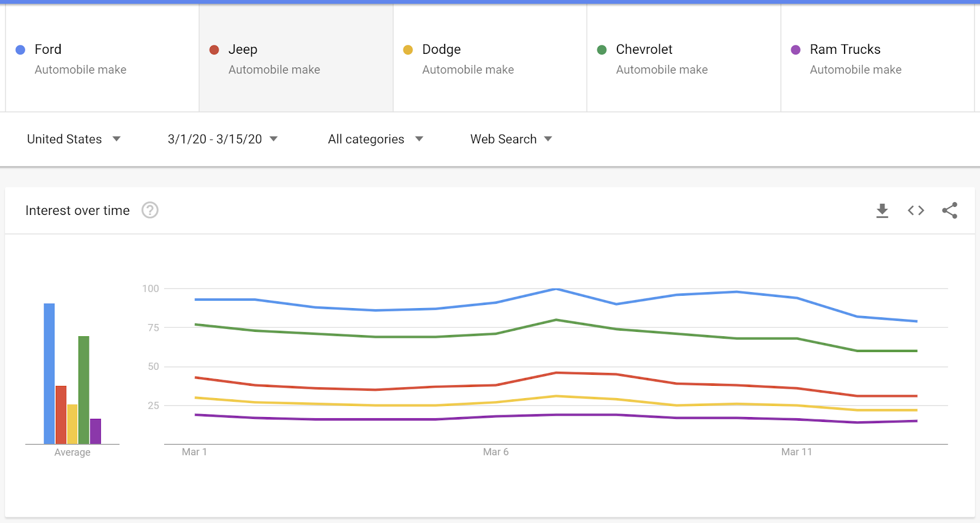Click the 'Interest over time' heading
The height and width of the screenshot is (523, 980).
(78, 211)
